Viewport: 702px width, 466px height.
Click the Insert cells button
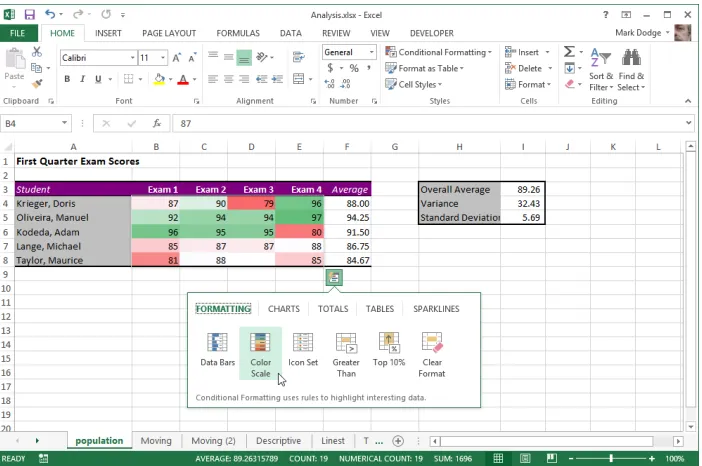[527, 52]
